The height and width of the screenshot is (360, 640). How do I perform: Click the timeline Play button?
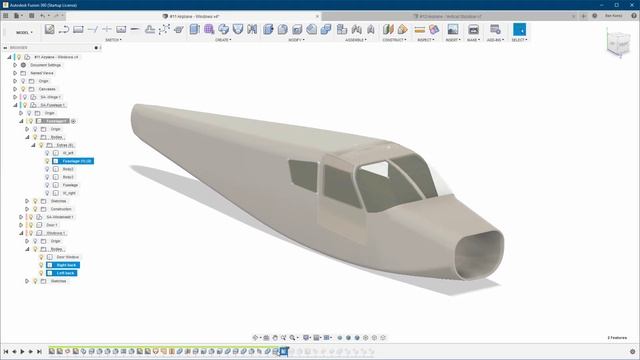click(x=22, y=351)
